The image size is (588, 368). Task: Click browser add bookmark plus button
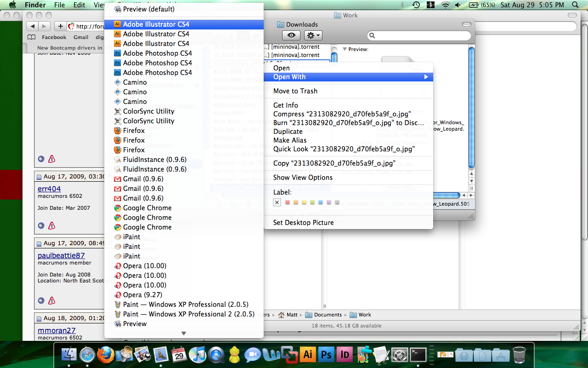(x=60, y=26)
